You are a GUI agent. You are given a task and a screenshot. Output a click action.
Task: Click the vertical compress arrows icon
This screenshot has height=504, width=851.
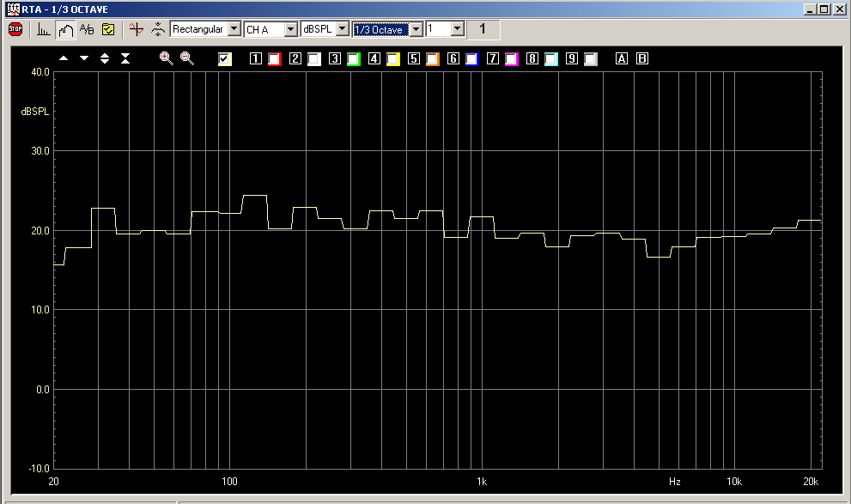click(125, 58)
